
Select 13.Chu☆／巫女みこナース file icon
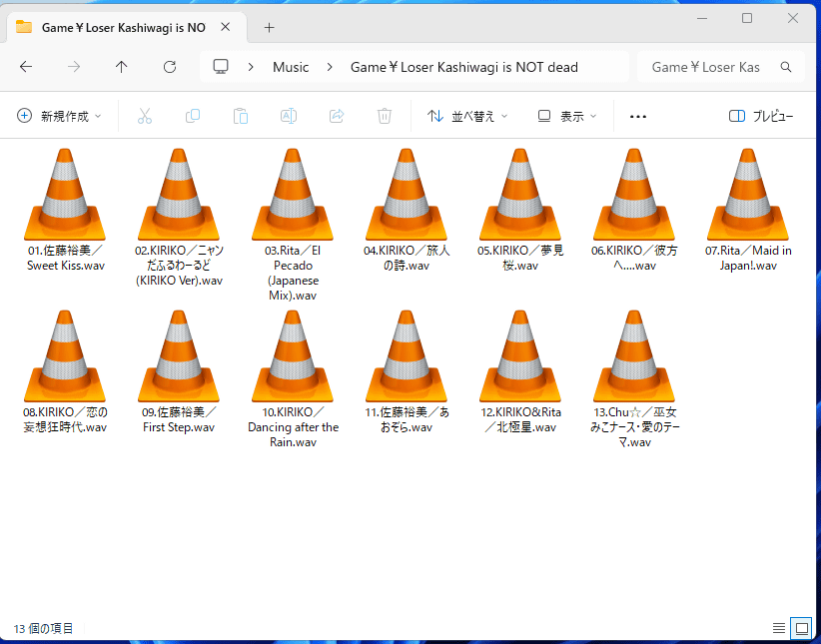pyautogui.click(x=634, y=356)
